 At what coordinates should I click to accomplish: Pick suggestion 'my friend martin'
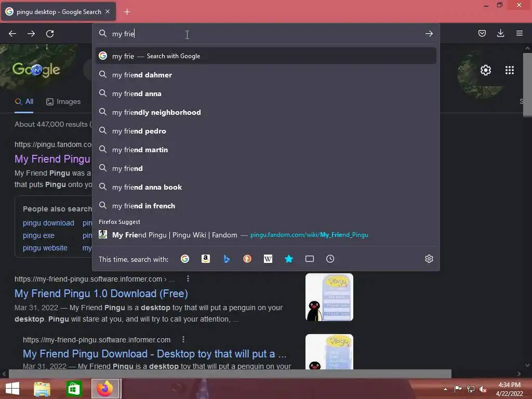point(266,149)
